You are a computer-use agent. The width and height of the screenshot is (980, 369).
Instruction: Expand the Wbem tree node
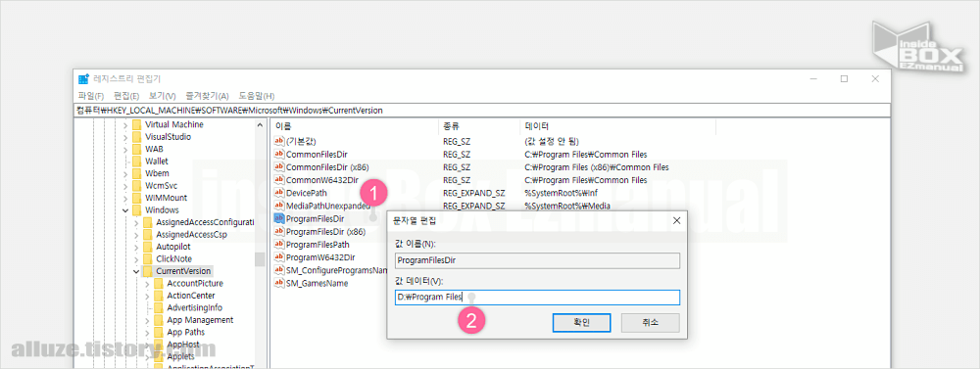(125, 173)
